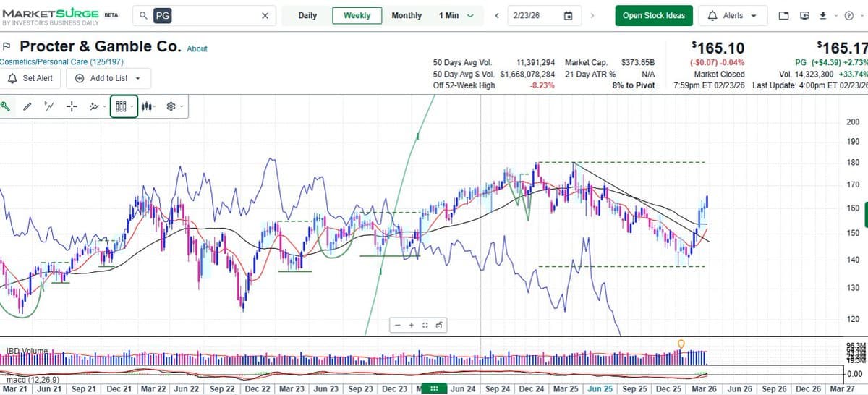Image resolution: width=868 pixels, height=395 pixels.
Task: Open the date picker calendar icon
Action: (x=568, y=15)
